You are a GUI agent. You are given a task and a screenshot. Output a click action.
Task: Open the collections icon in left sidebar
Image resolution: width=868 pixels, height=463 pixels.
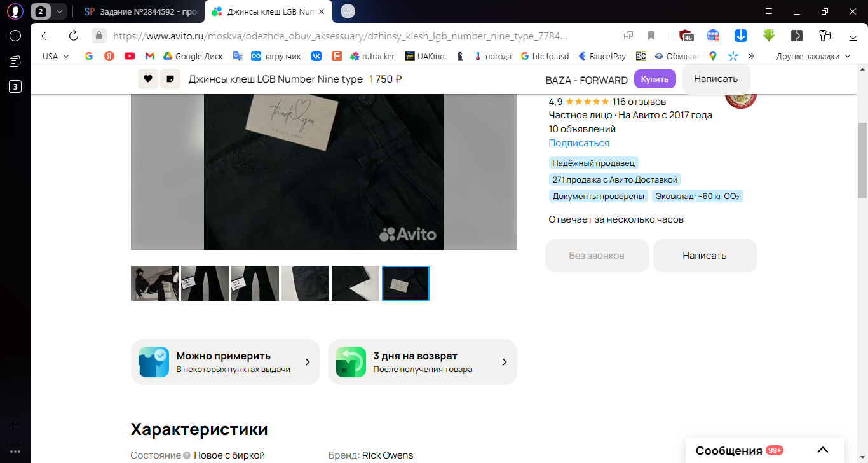click(x=15, y=61)
